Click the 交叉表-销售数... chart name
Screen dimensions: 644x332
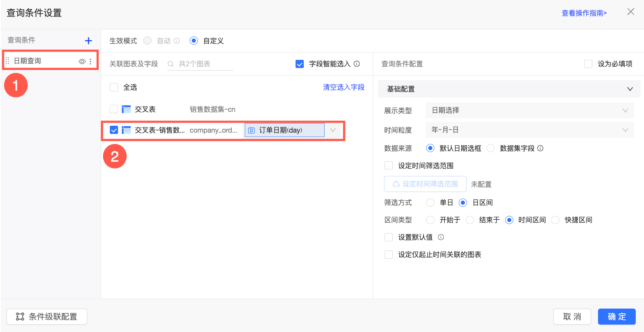[160, 130]
